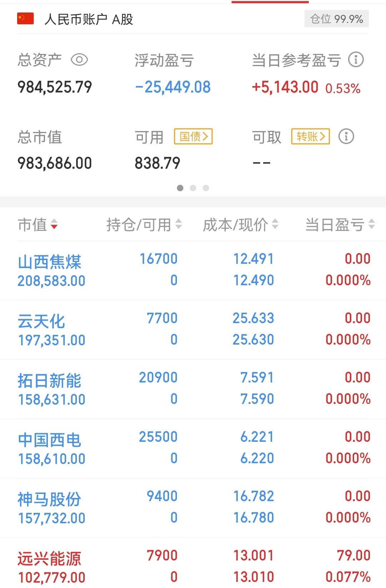
Task: Sort holdings by 成本/现价 column
Action: (x=241, y=225)
